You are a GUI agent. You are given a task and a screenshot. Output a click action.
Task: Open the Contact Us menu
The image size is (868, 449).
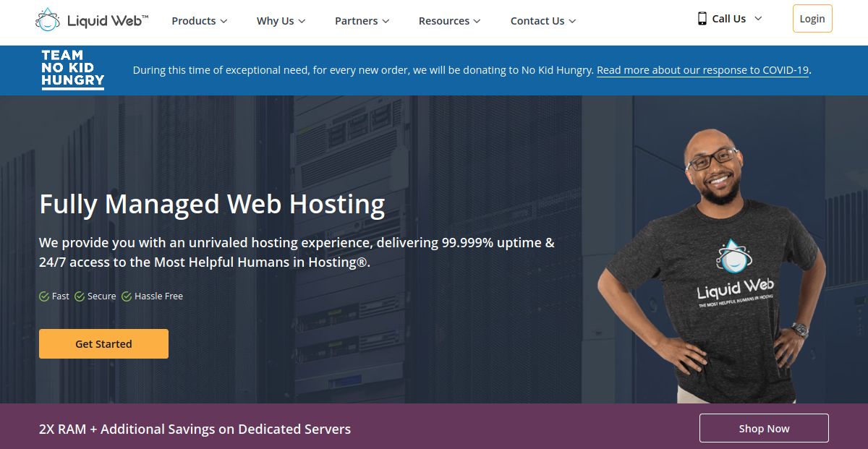click(542, 21)
